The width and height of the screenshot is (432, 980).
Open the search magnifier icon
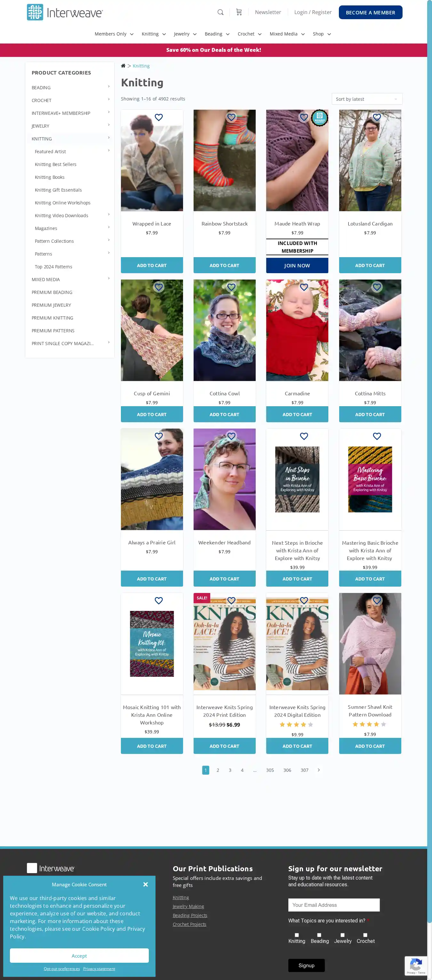click(220, 12)
